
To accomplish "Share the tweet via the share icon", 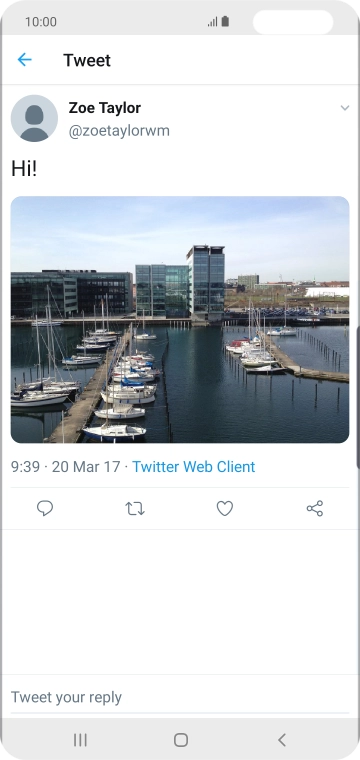I will 315,508.
